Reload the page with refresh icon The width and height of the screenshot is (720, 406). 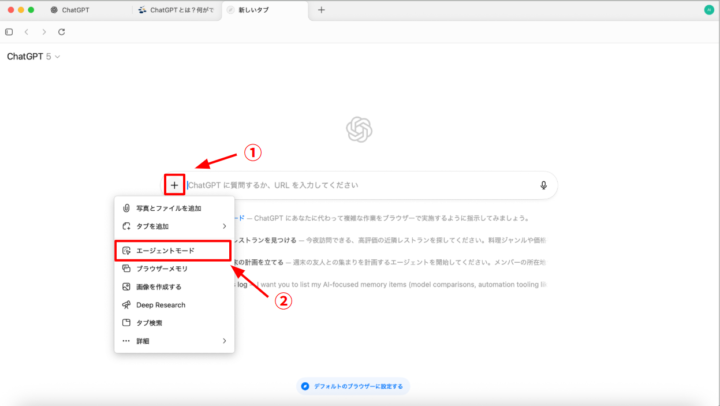(x=62, y=32)
